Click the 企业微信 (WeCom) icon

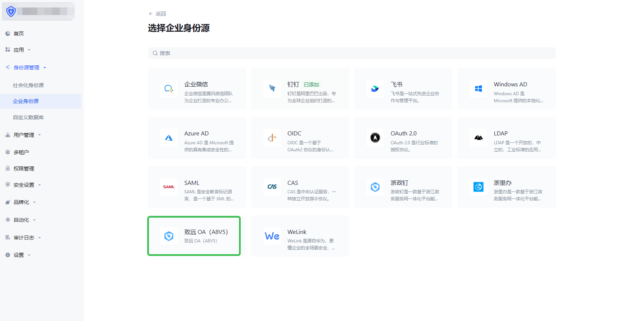pos(169,89)
